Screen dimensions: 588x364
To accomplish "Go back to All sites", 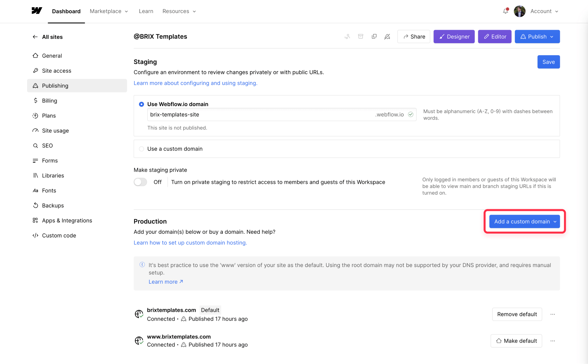I will coord(48,37).
